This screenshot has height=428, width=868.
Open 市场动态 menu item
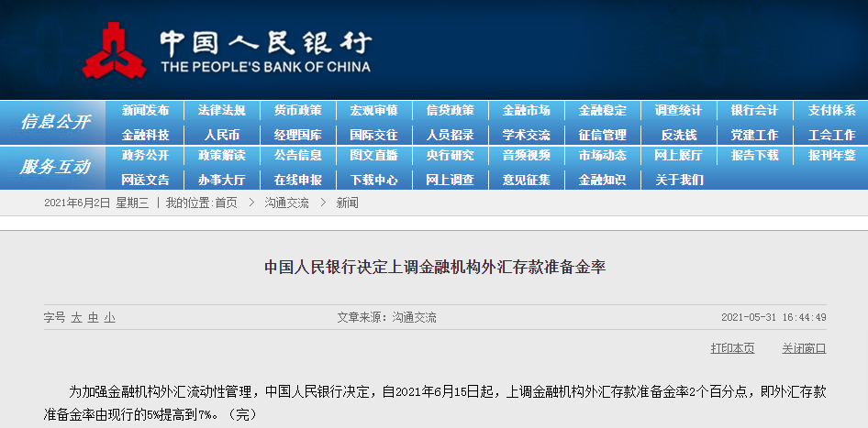[x=603, y=156]
